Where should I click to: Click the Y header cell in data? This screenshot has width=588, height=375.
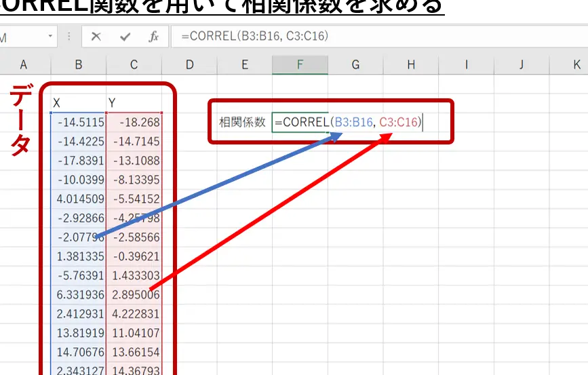coord(134,103)
